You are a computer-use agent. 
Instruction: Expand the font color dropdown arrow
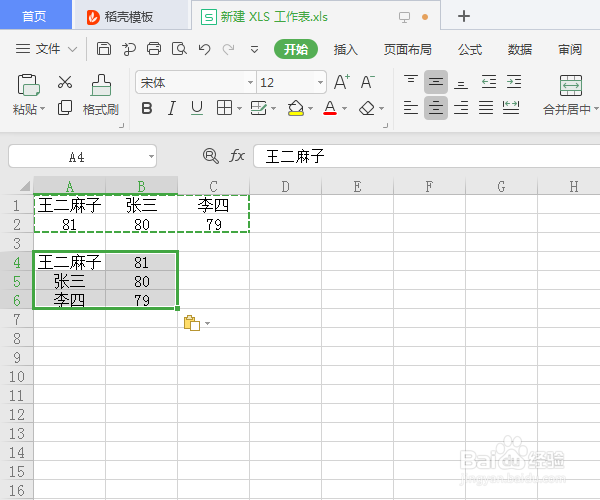tap(344, 109)
